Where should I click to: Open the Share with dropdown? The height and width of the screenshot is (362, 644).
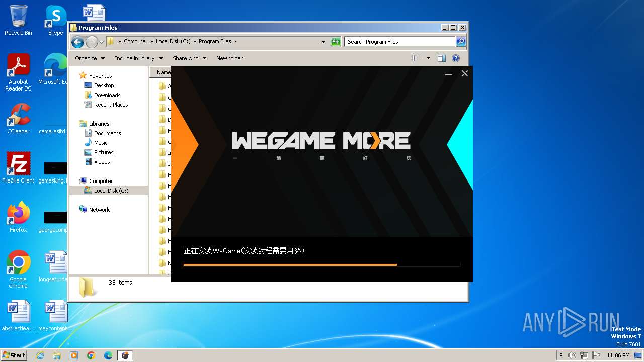click(x=189, y=58)
